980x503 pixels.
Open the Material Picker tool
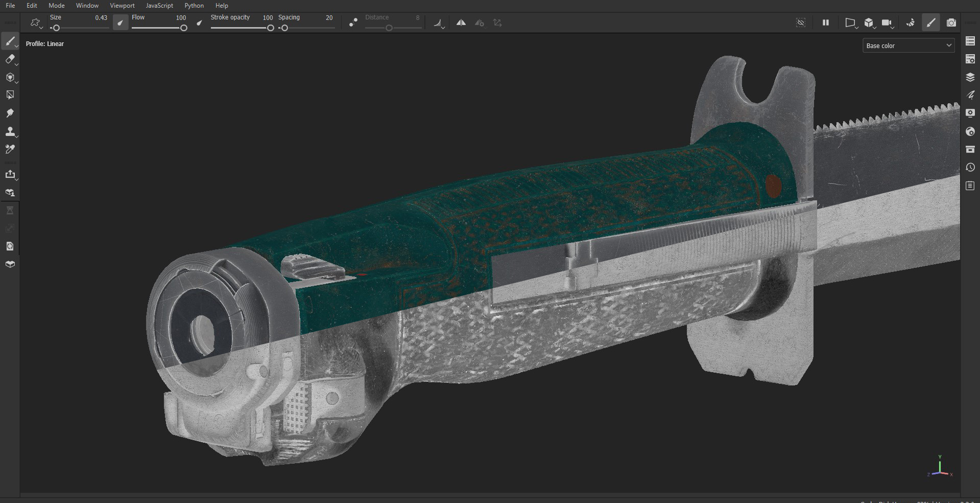pyautogui.click(x=10, y=149)
